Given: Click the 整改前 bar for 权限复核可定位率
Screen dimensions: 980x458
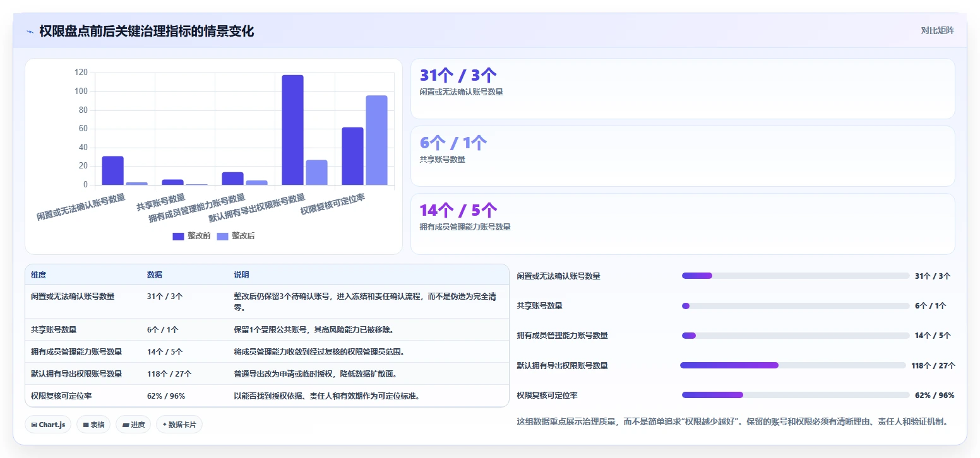Looking at the screenshot, I should [x=352, y=156].
